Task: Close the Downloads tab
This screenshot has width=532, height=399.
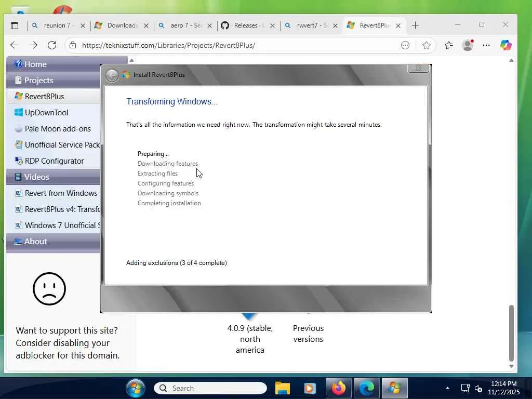Action: coord(146,26)
